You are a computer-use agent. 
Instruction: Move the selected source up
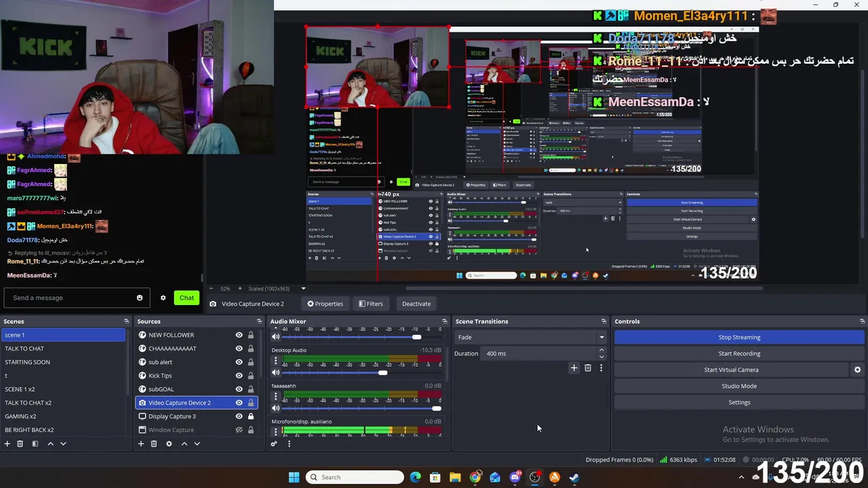pos(184,444)
